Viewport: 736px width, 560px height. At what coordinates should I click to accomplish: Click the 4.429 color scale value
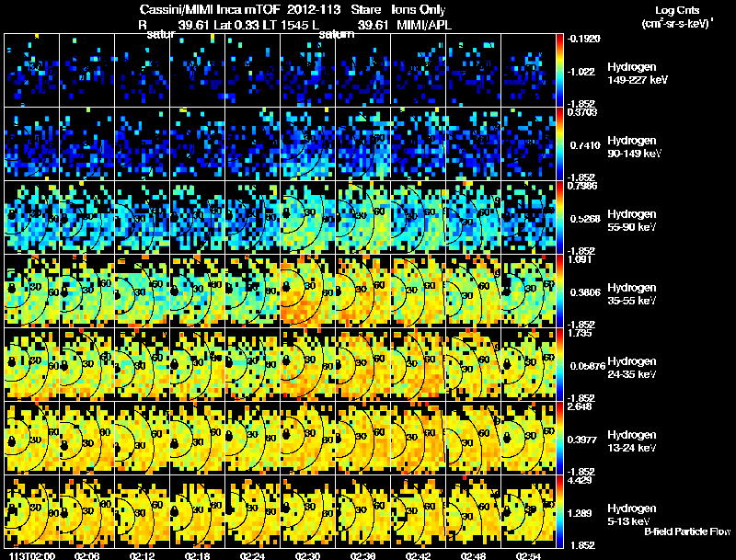580,480
